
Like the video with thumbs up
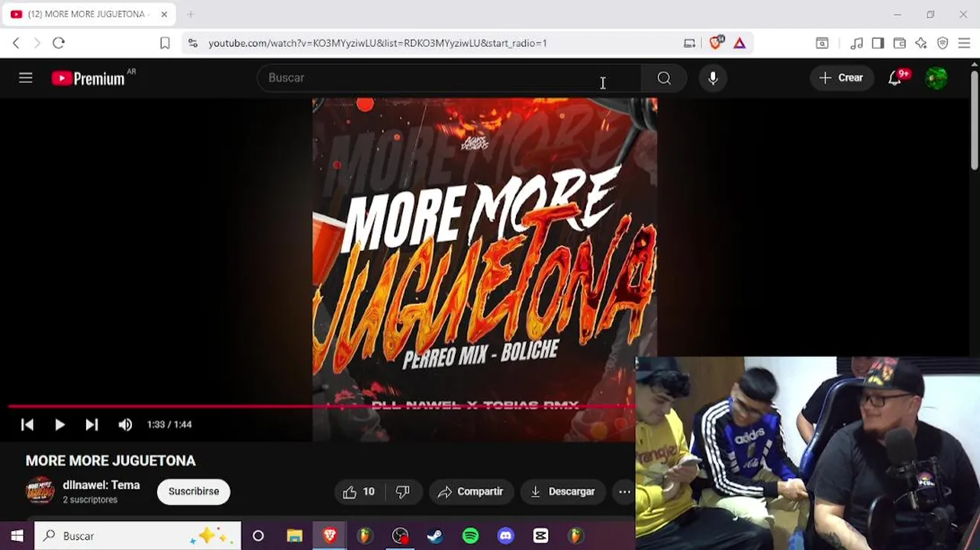(x=359, y=492)
